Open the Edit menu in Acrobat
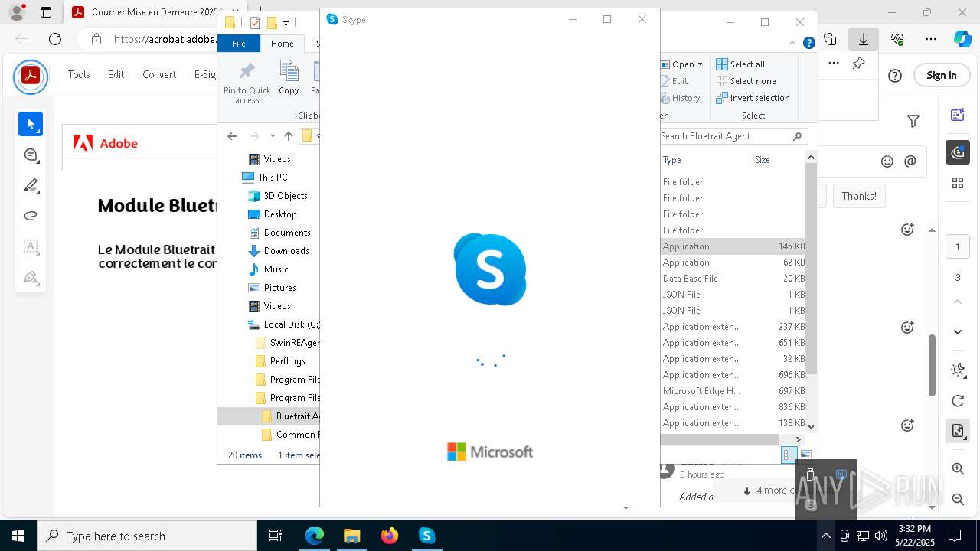Viewport: 980px width, 551px height. (116, 75)
